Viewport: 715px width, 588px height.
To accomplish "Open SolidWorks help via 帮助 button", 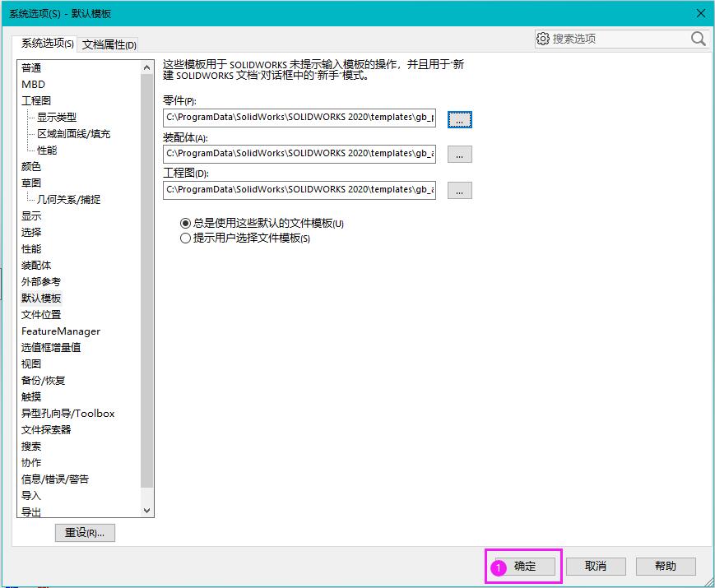I will tap(665, 566).
